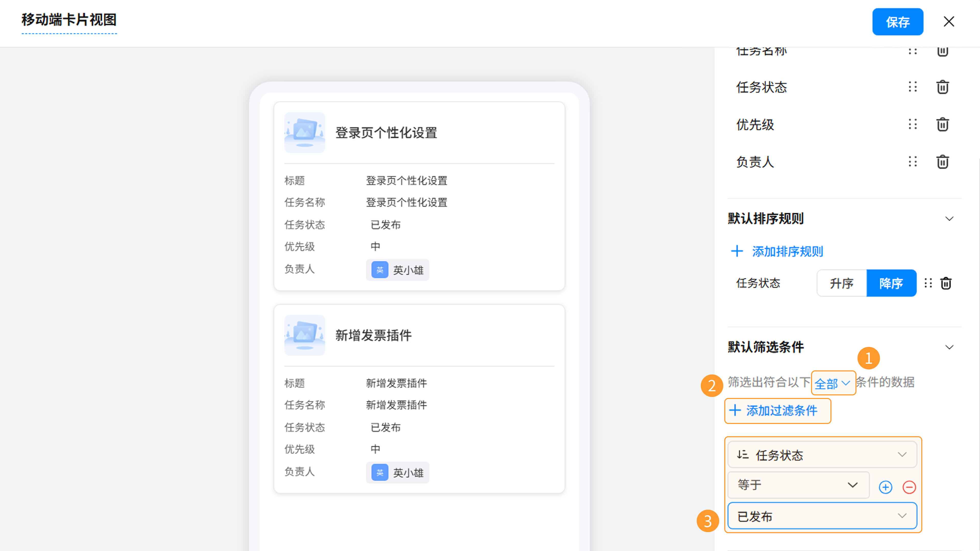Collapse the 默认排序规则 section
The height and width of the screenshot is (551, 980).
(949, 219)
